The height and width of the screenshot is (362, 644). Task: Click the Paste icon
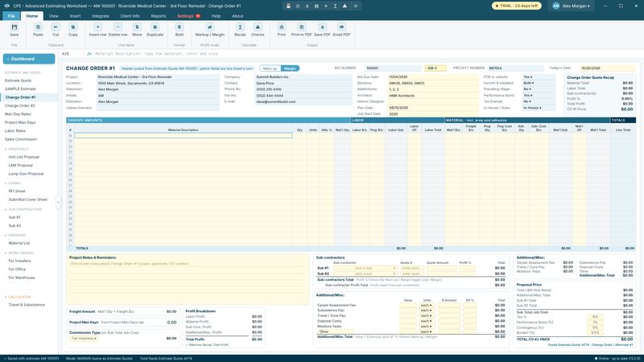[38, 27]
